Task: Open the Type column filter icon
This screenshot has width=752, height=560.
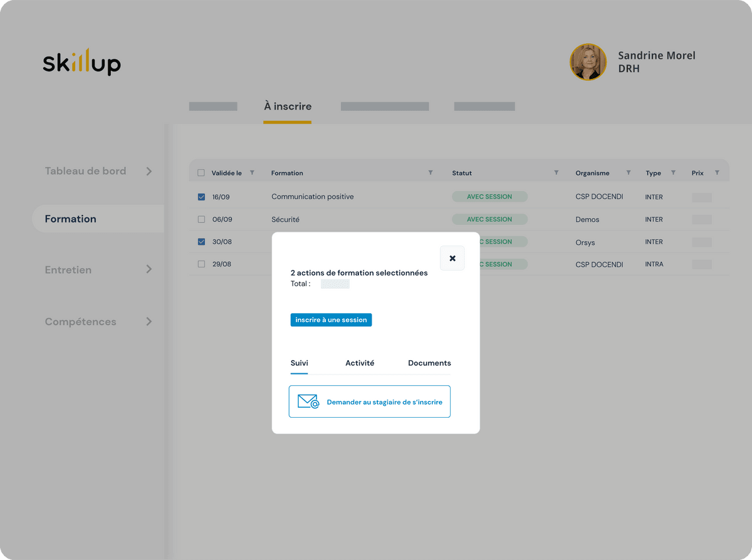Action: [673, 173]
